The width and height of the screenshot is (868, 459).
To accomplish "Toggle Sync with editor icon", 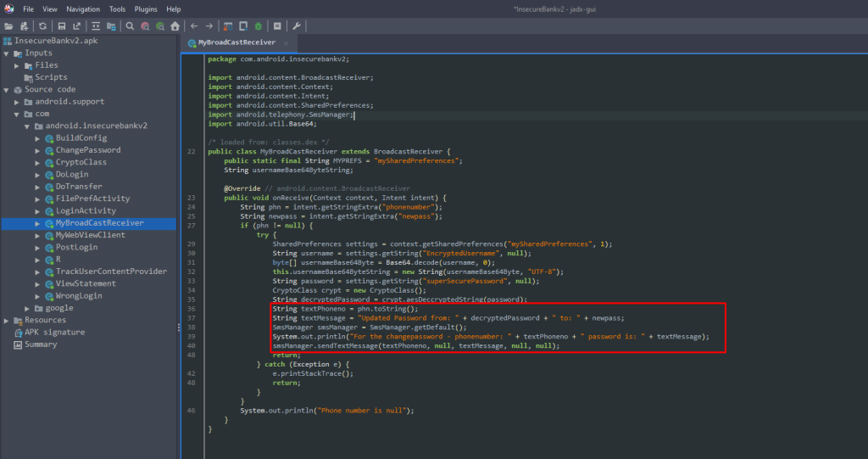I will click(x=96, y=26).
